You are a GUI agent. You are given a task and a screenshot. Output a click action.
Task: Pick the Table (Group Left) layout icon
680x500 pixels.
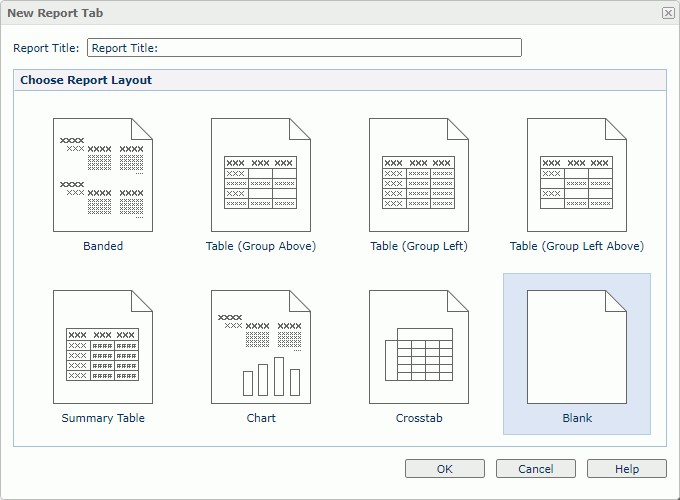point(418,175)
